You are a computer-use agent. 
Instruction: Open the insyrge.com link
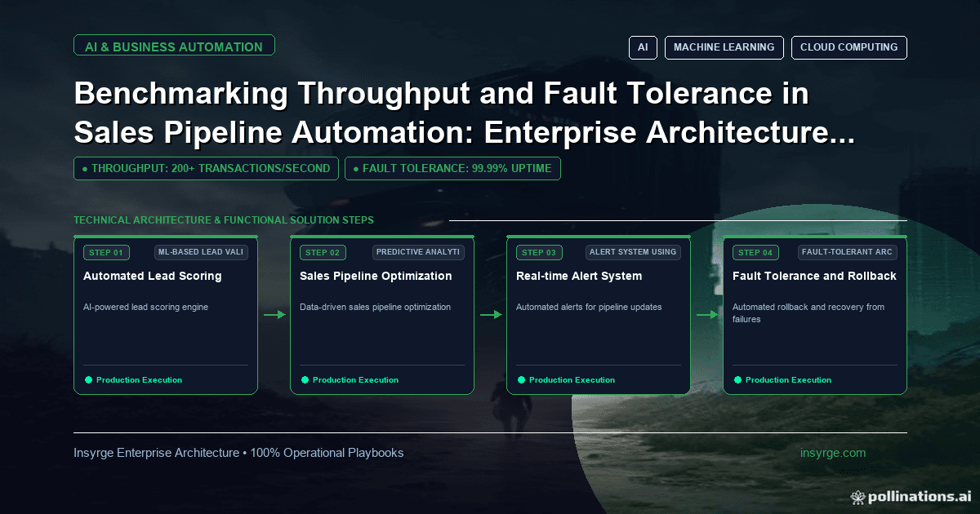point(833,453)
